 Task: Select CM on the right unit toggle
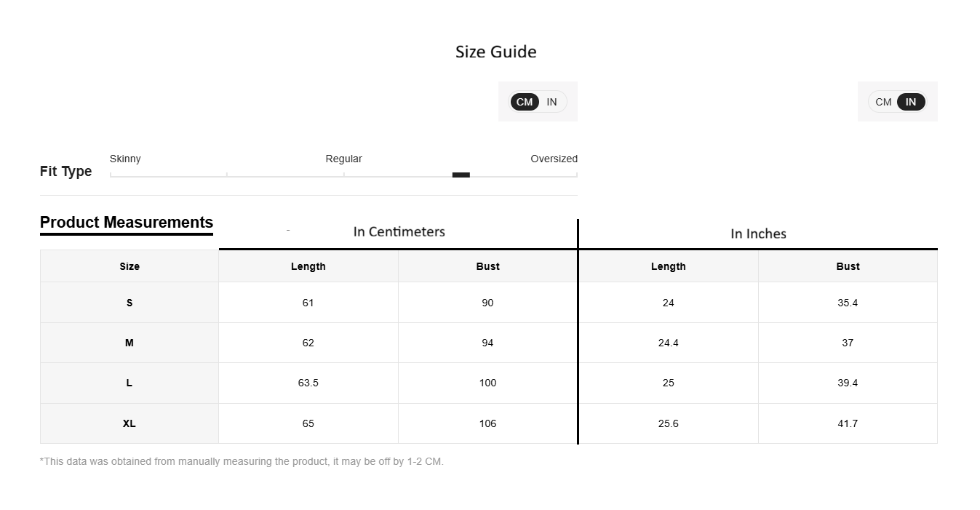(x=883, y=102)
